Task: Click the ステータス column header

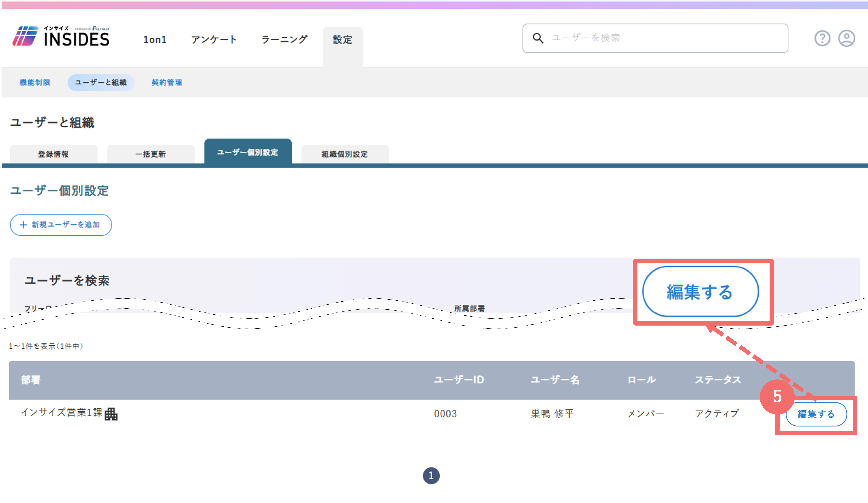Action: [717, 380]
